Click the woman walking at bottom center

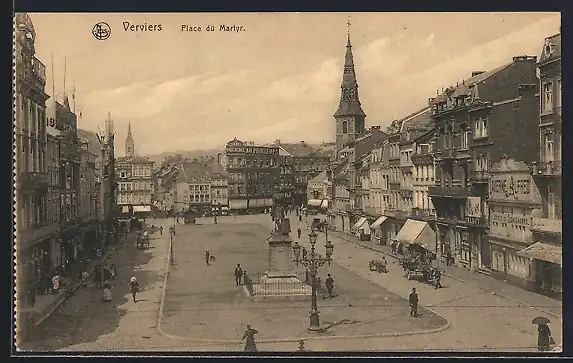(x=250, y=338)
